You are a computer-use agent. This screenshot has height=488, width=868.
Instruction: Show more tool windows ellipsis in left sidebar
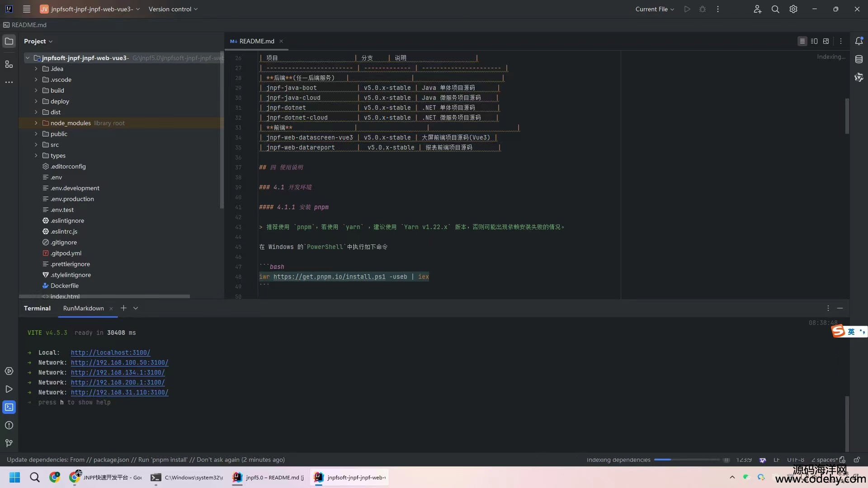tap(9, 82)
